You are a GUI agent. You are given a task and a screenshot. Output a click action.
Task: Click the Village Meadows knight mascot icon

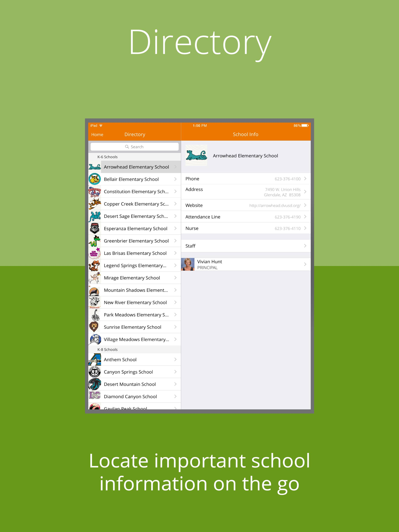94,339
